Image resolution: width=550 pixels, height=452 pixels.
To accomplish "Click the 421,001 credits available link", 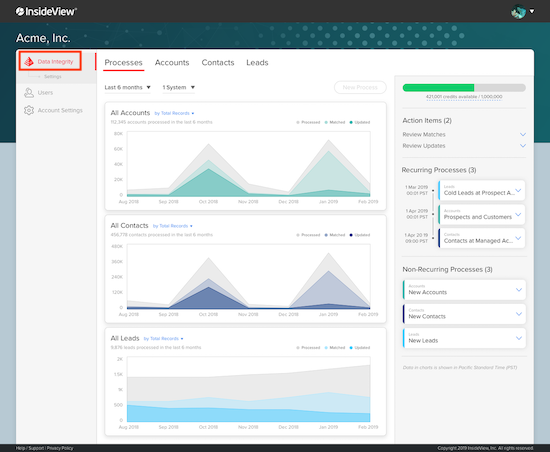I will (464, 97).
